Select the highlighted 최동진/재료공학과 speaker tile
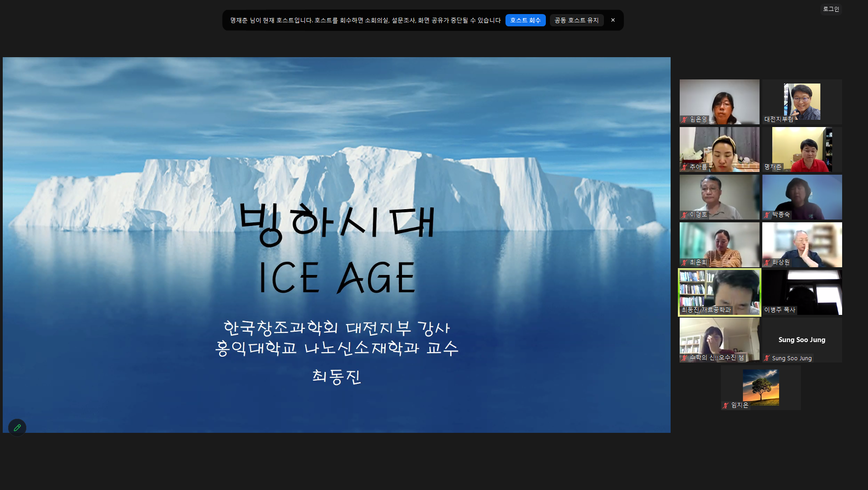 (x=720, y=292)
